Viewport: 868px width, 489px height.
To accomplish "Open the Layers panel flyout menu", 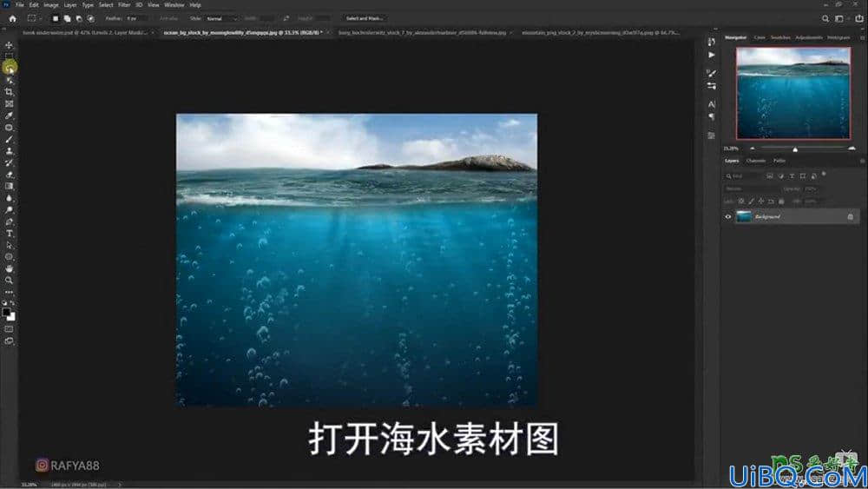I will pos(862,162).
